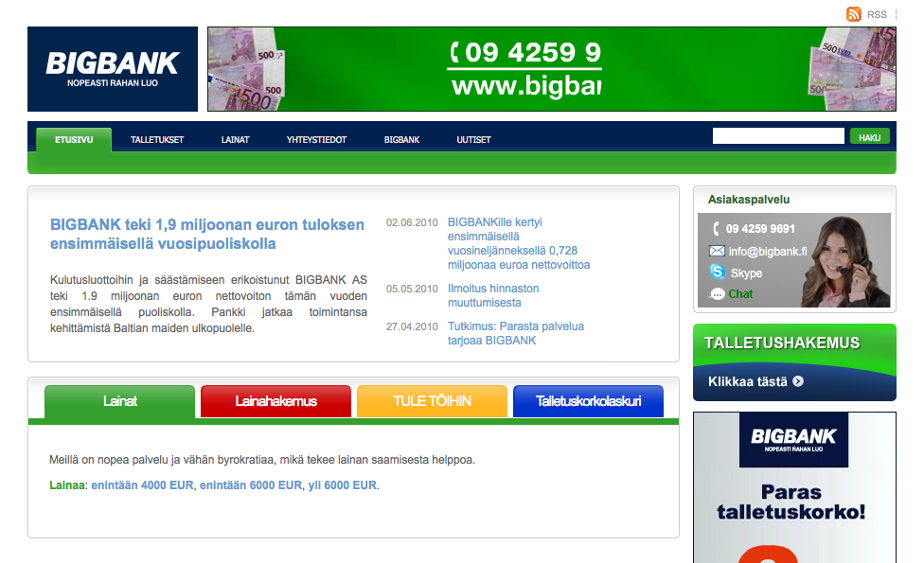Screen dimensions: 924x563
Task: Open the Ilmoitus hinnaston muuttumisesta link
Action: (493, 295)
